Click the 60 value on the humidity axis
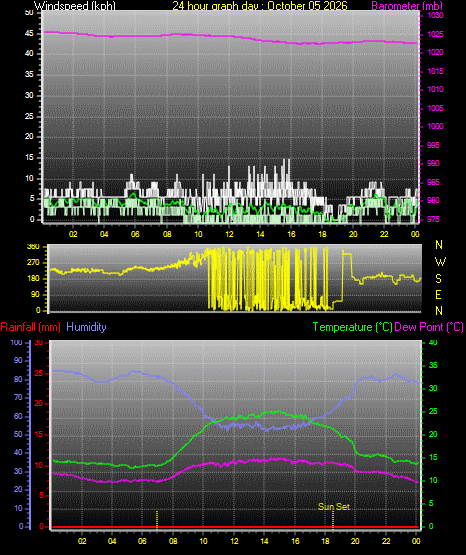The image size is (466, 555). (x=18, y=416)
